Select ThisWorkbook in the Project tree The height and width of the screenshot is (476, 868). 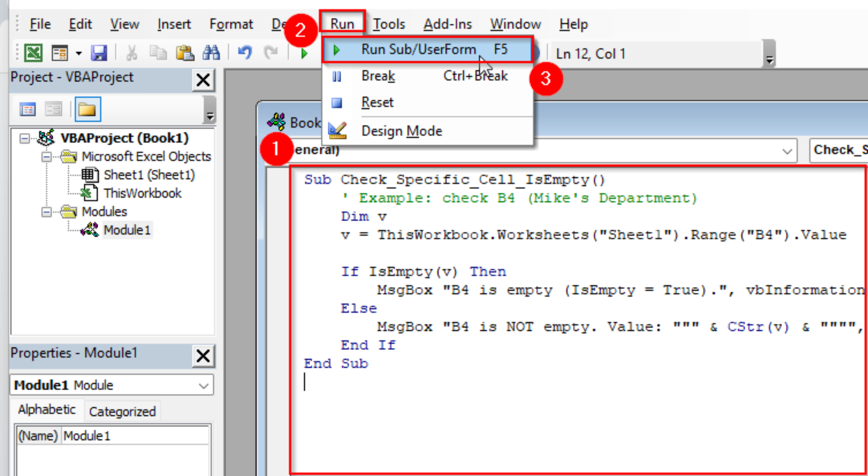[142, 193]
